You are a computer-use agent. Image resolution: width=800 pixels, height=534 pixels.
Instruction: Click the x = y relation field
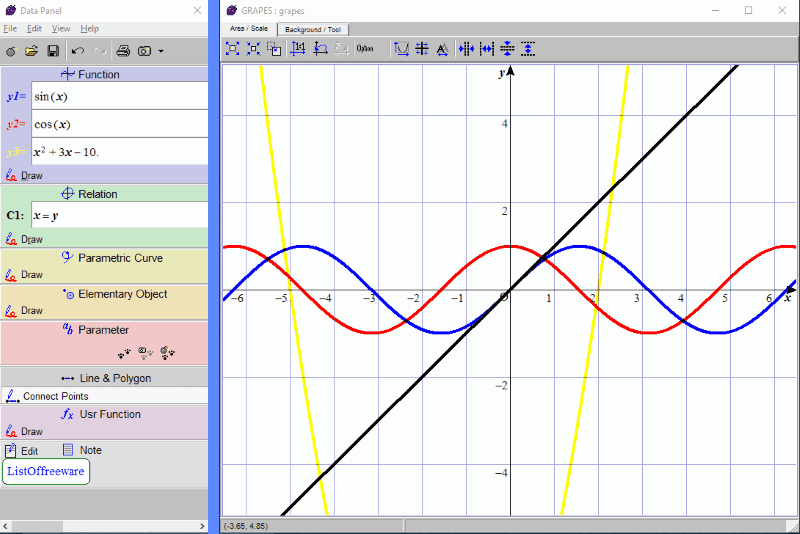(x=119, y=215)
